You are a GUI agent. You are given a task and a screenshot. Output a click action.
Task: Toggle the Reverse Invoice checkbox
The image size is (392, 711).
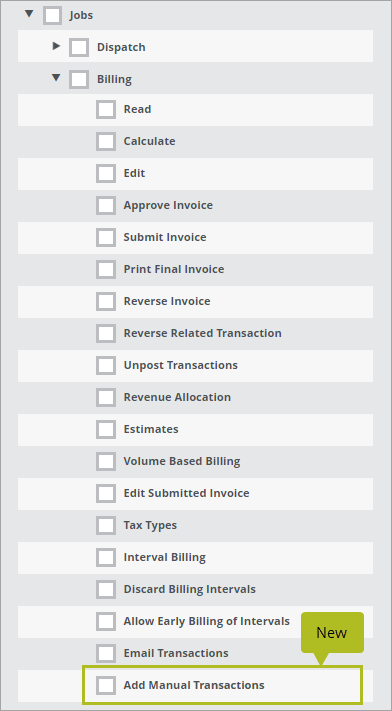click(x=106, y=301)
